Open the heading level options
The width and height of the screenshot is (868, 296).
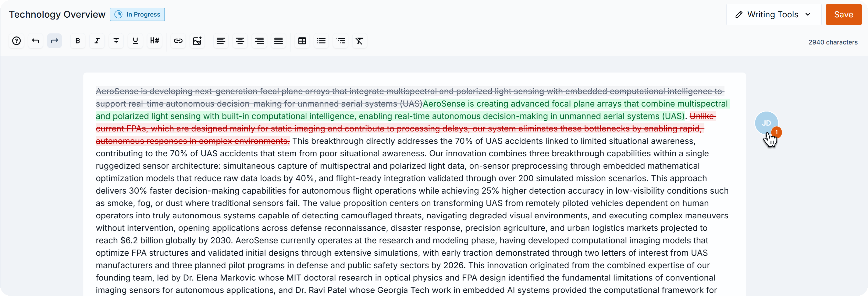click(155, 41)
